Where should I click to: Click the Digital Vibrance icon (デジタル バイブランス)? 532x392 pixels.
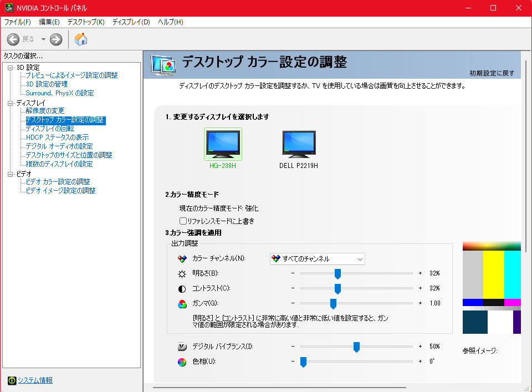(182, 347)
